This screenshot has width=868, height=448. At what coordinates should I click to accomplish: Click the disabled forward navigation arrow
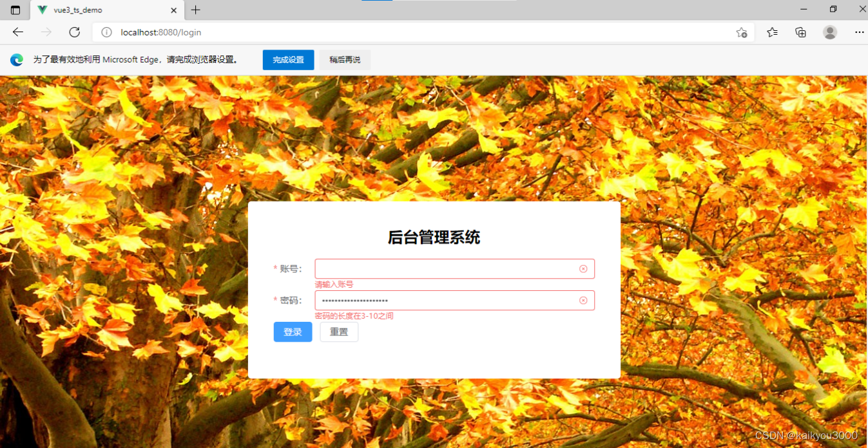[45, 32]
